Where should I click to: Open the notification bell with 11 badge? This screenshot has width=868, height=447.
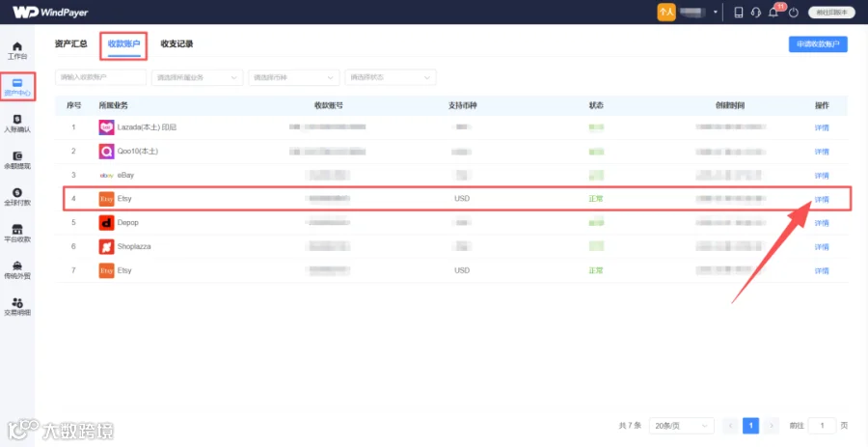(773, 13)
